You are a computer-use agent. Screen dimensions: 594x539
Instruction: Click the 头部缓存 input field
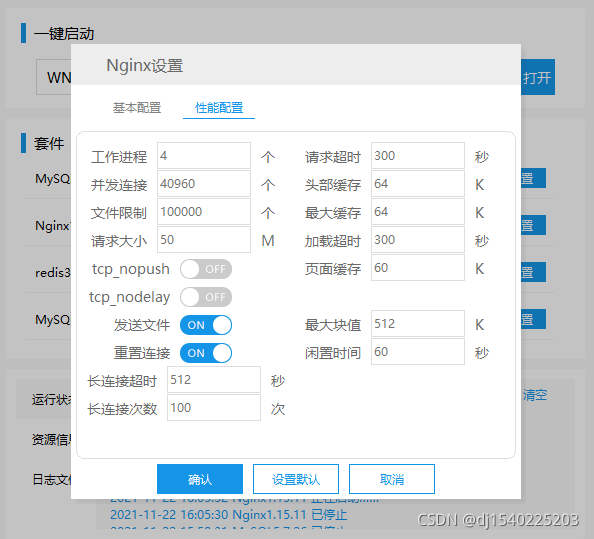click(418, 184)
